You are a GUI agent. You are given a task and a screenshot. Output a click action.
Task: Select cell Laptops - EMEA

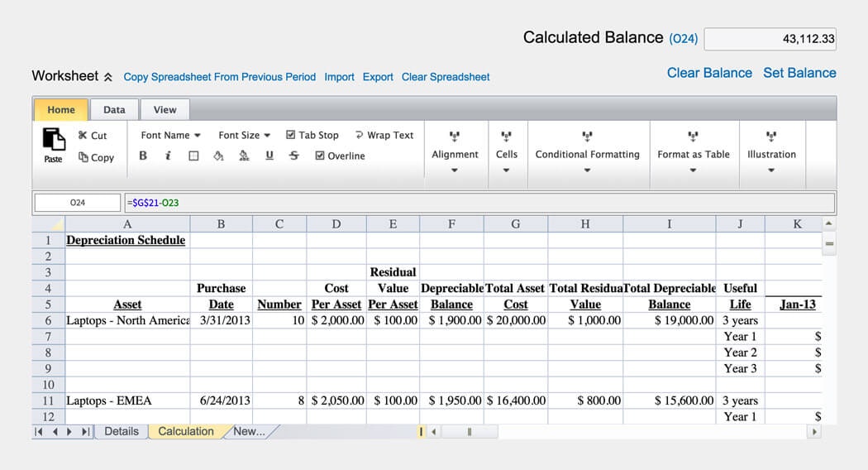[127, 400]
